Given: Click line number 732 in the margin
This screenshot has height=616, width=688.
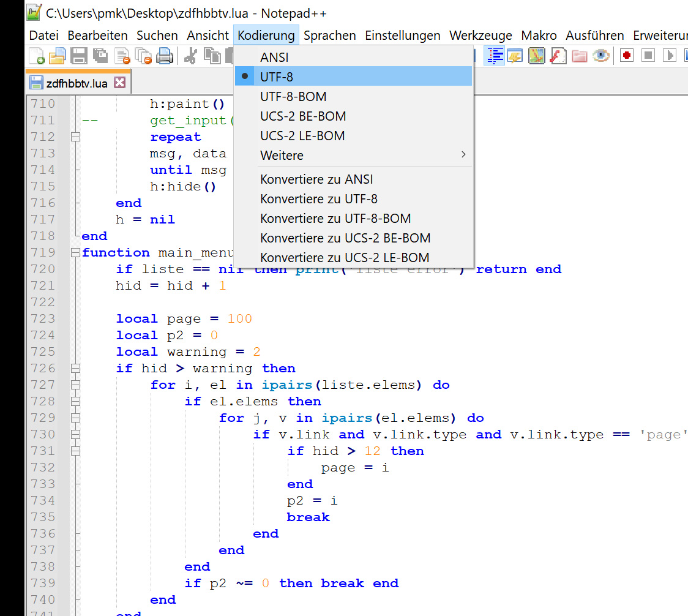Looking at the screenshot, I should pos(42,468).
